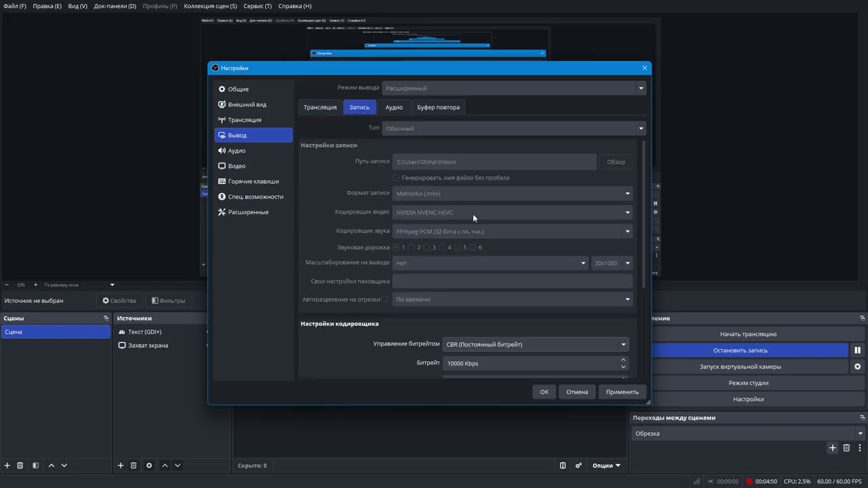Open scene filters icon in Сцены toolbar
The width and height of the screenshot is (868, 488).
coord(35,466)
